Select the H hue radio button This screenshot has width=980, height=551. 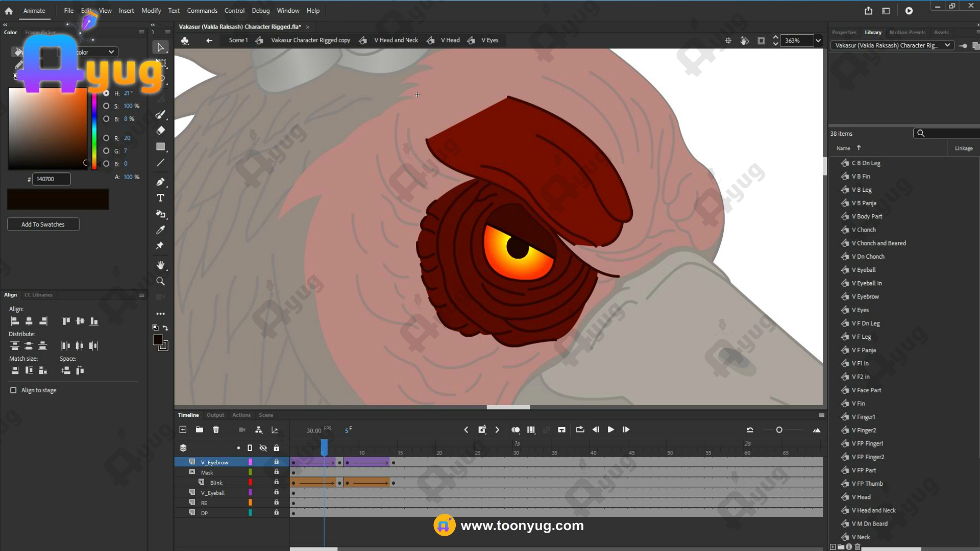point(106,93)
